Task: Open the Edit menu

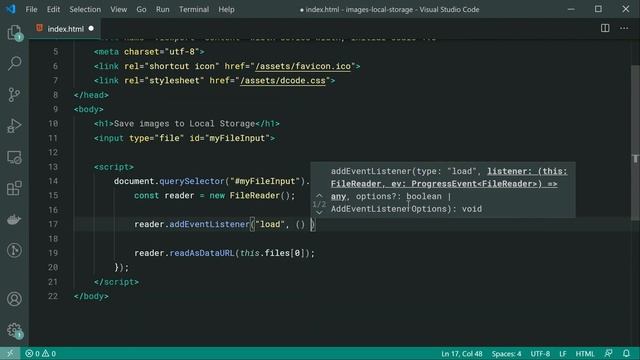Action: click(53, 9)
